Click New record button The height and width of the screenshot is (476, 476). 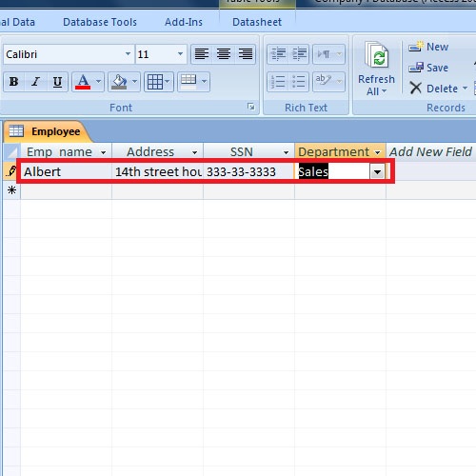428,47
